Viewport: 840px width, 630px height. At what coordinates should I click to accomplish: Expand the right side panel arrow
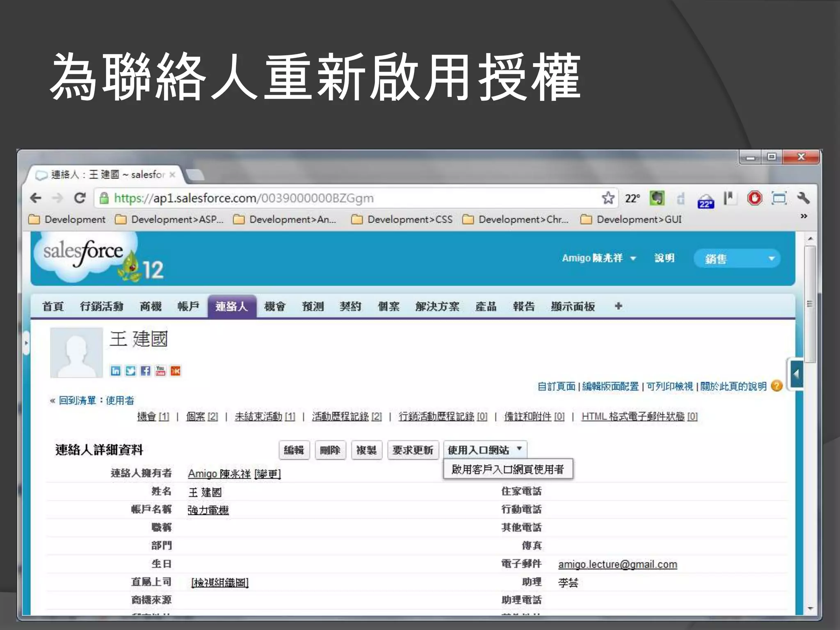796,374
